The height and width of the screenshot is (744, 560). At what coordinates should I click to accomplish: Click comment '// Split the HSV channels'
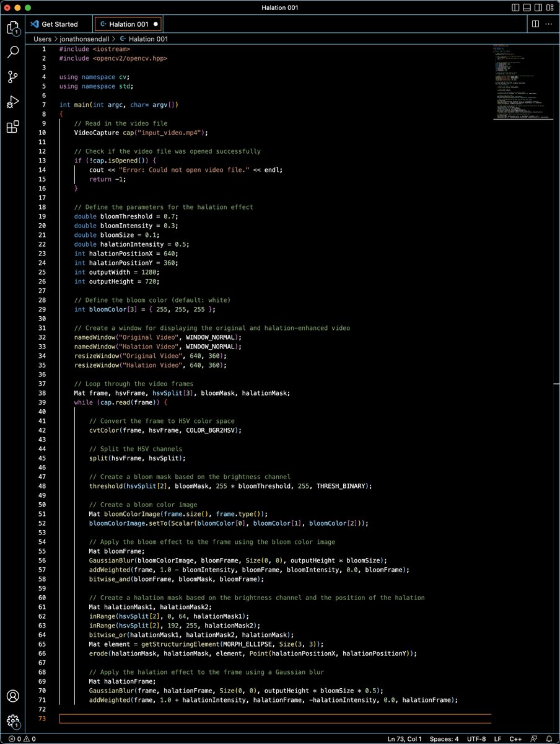pyautogui.click(x=136, y=449)
